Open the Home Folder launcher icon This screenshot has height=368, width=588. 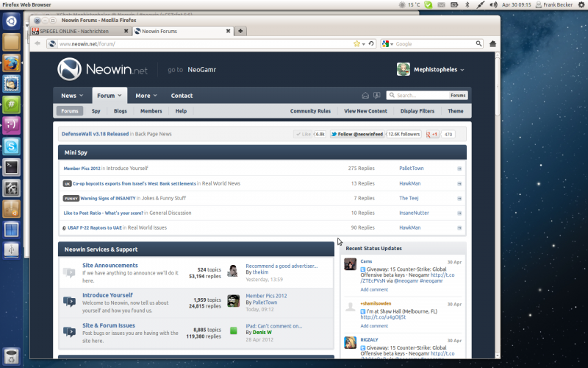(11, 42)
